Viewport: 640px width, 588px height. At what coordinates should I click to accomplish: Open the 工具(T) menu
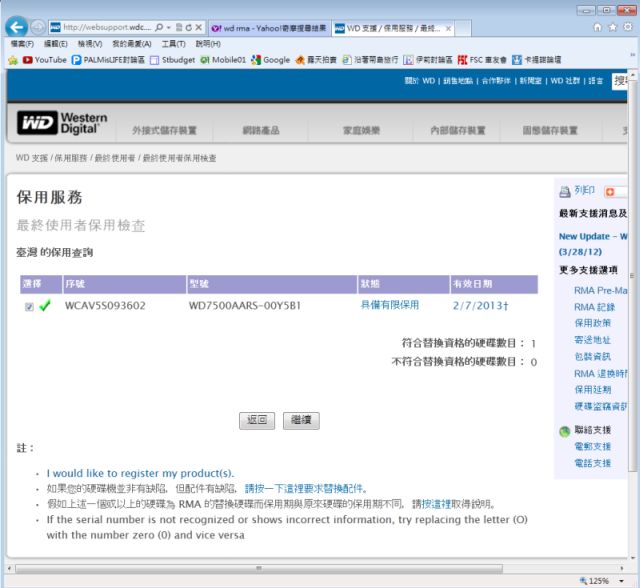point(173,44)
